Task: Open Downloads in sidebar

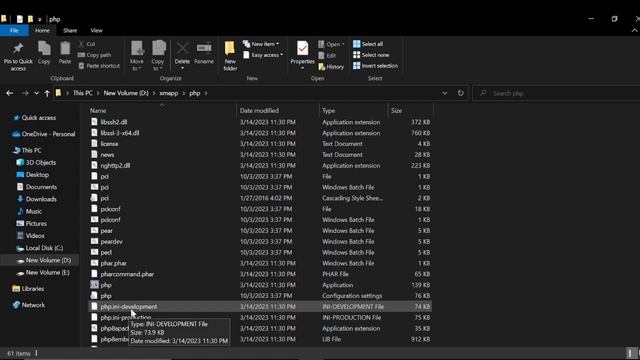Action: (x=37, y=200)
